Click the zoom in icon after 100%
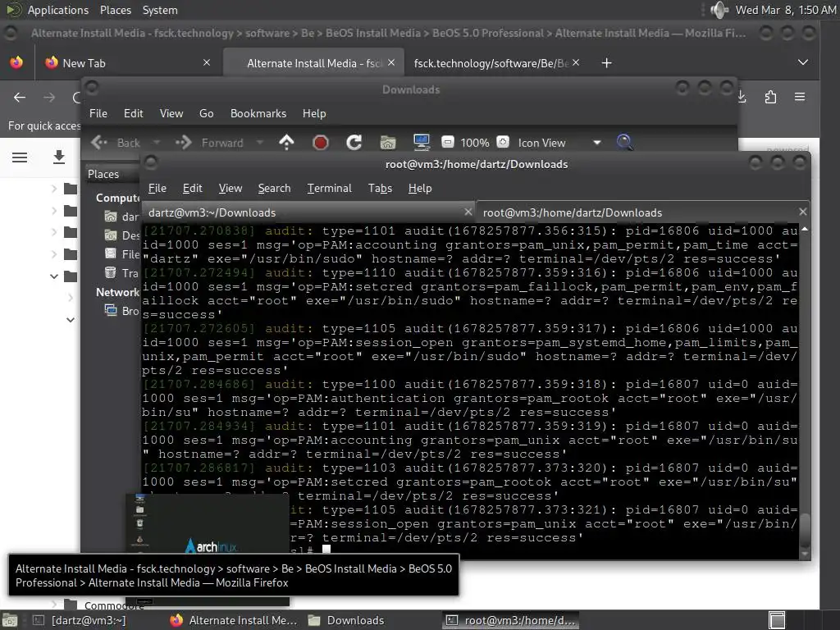This screenshot has width=840, height=630. coord(503,143)
